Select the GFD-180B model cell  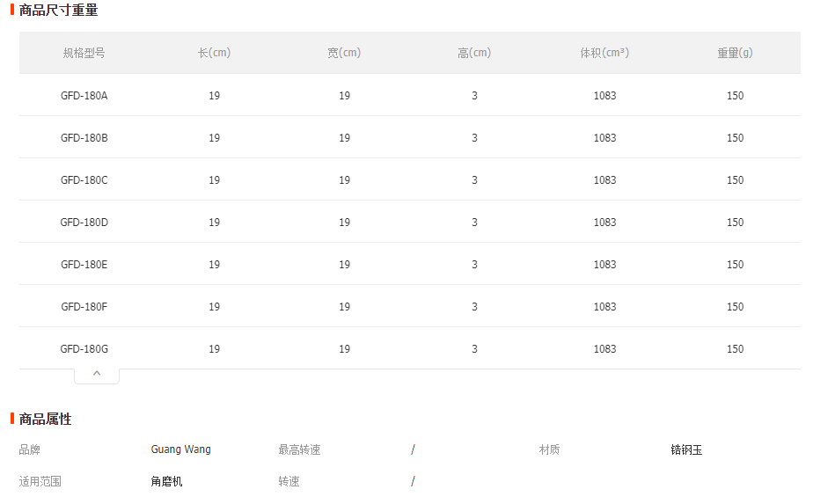(x=84, y=138)
